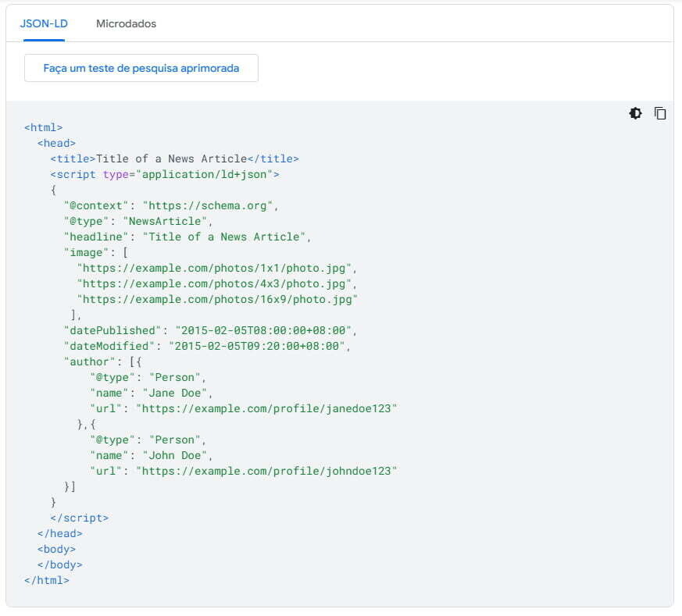Click the opening <html> tag line
682x616 pixels.
click(44, 128)
